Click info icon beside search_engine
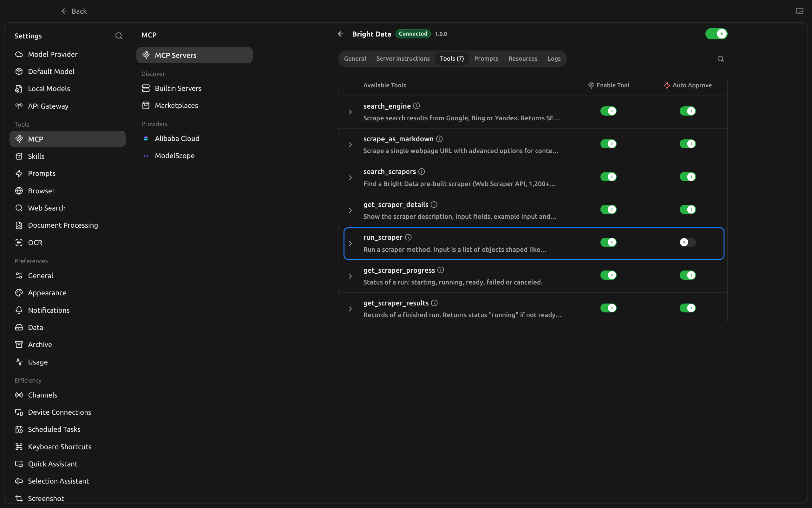 click(416, 106)
